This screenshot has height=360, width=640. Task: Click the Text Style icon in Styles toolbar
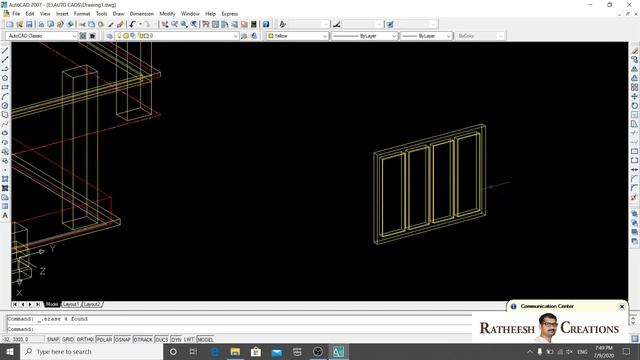pyautogui.click(x=282, y=24)
